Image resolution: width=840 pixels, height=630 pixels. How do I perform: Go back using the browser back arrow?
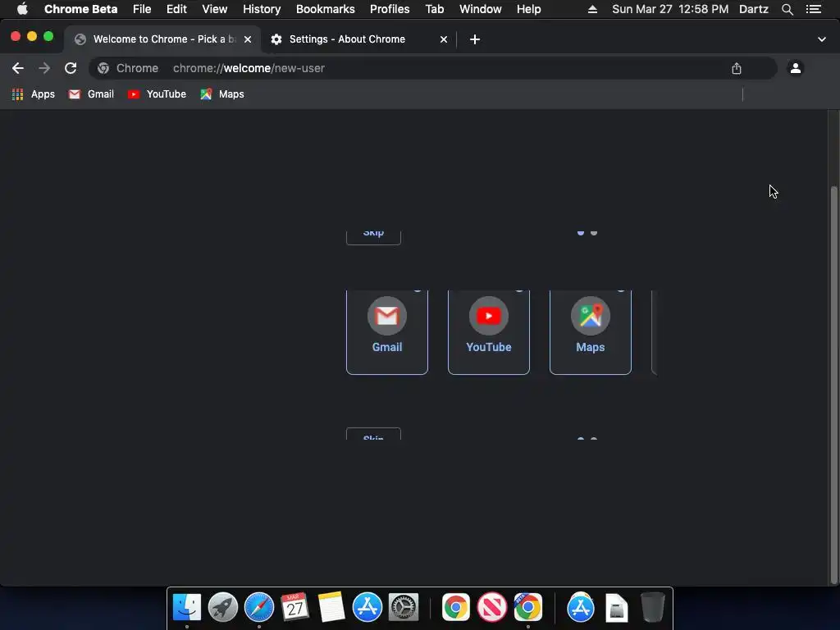[18, 68]
